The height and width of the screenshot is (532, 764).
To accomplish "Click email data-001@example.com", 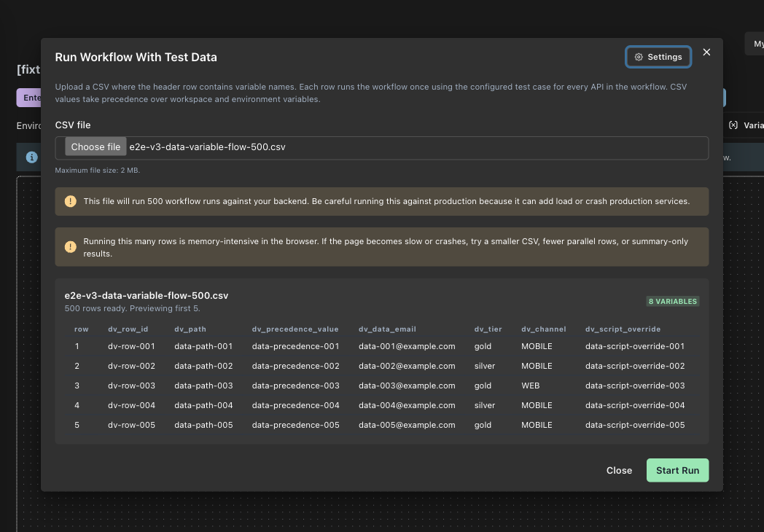I will [407, 346].
